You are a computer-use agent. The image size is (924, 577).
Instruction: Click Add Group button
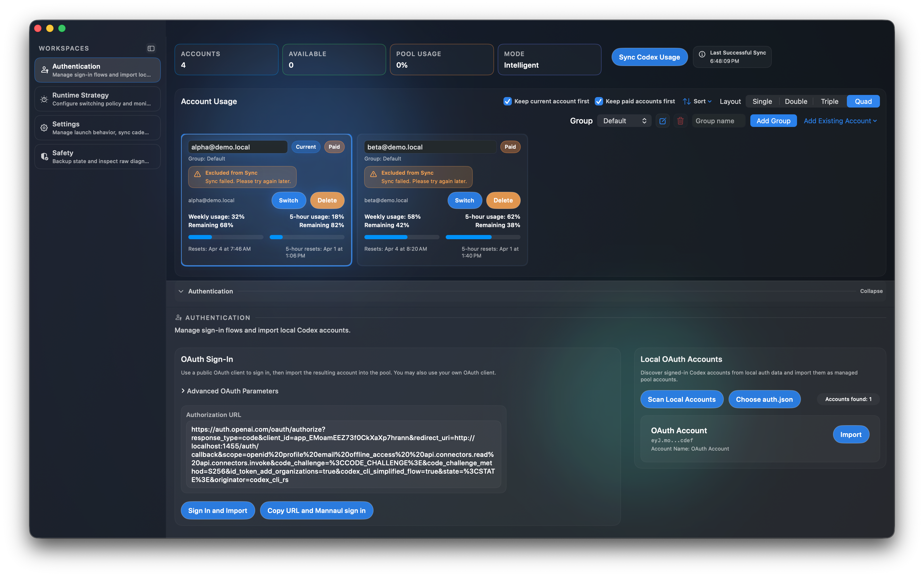point(773,121)
